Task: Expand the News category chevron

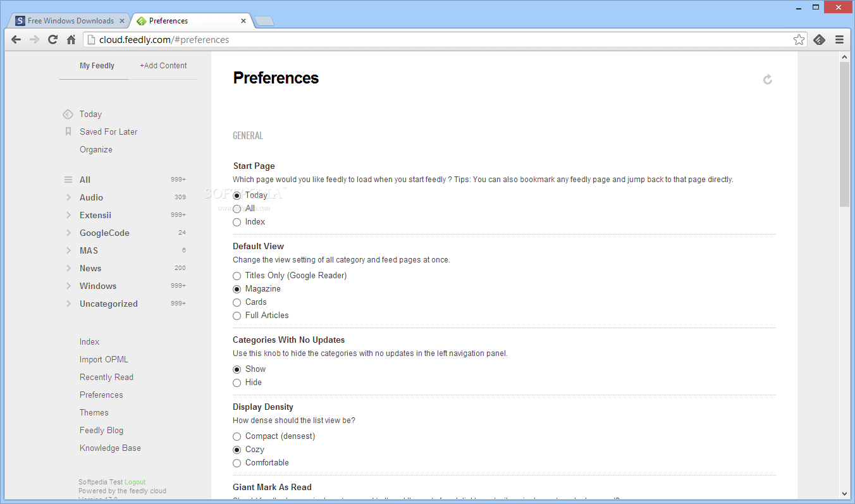Action: [x=68, y=268]
